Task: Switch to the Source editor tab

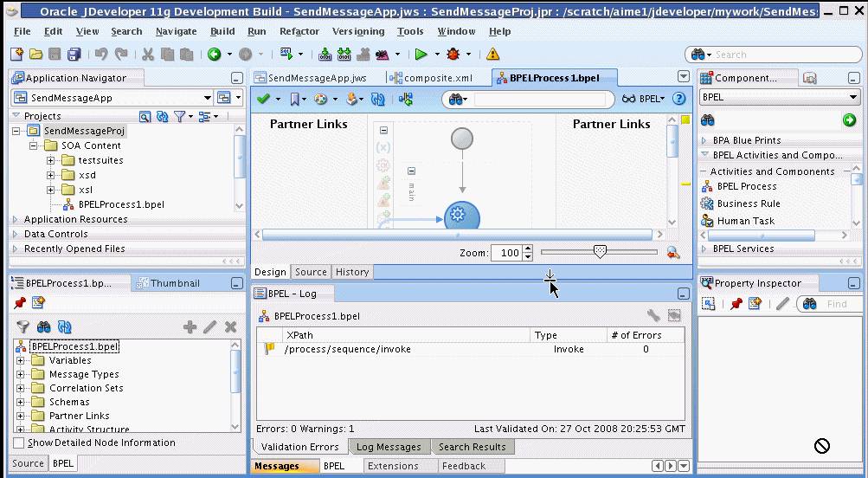Action: coord(311,272)
